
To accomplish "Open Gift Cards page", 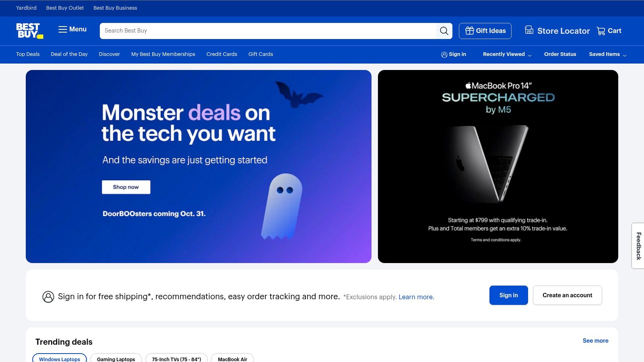I will (261, 54).
